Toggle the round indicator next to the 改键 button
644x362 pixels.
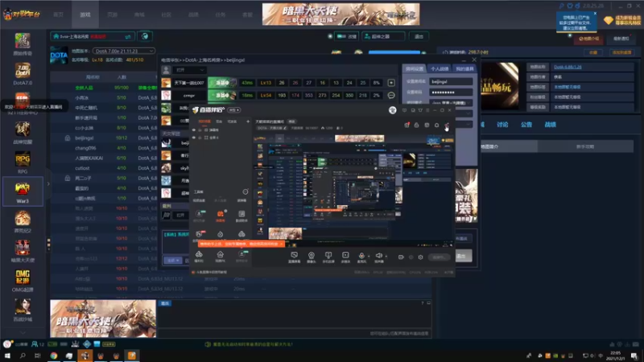click(x=330, y=36)
